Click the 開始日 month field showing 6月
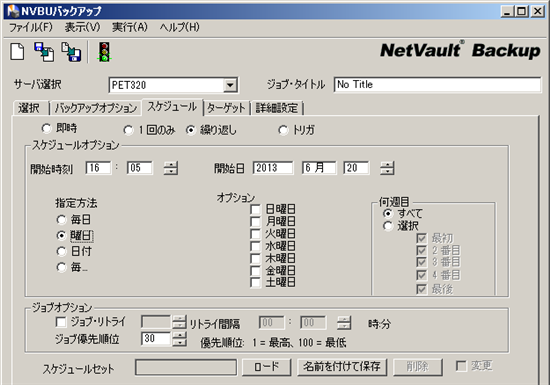Image resolution: width=550 pixels, height=385 pixels. (319, 168)
